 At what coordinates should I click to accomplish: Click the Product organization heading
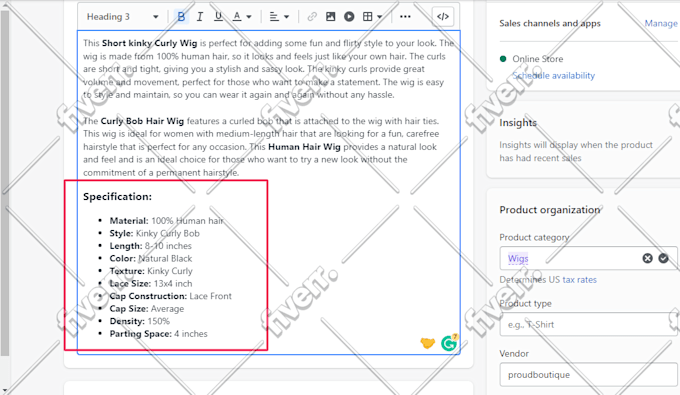[549, 210]
